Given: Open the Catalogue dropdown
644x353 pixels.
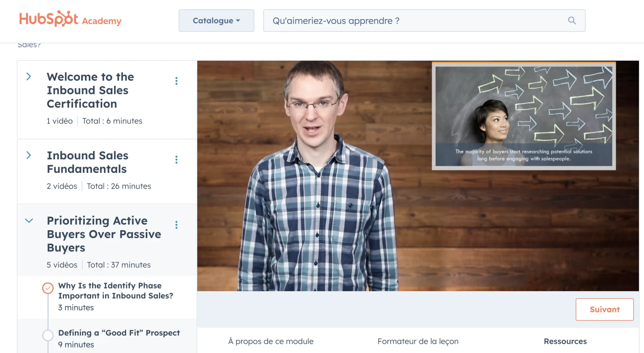Looking at the screenshot, I should point(216,20).
